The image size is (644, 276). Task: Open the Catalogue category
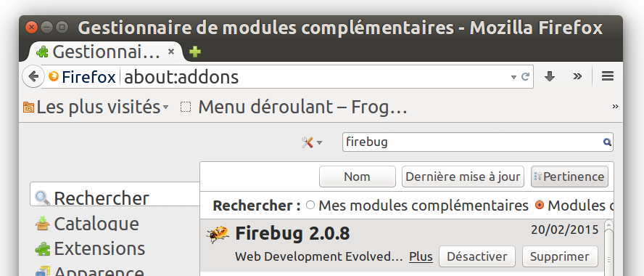87,224
